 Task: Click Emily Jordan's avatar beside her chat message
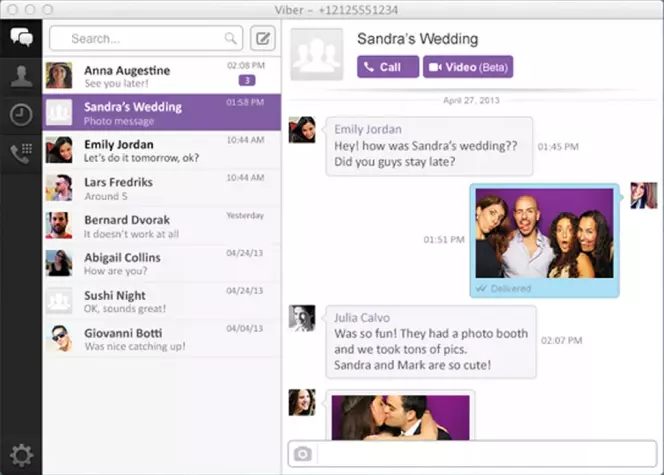click(302, 130)
